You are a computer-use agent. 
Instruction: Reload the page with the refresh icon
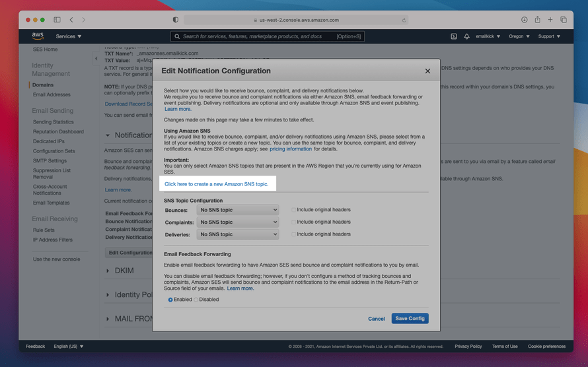(404, 20)
